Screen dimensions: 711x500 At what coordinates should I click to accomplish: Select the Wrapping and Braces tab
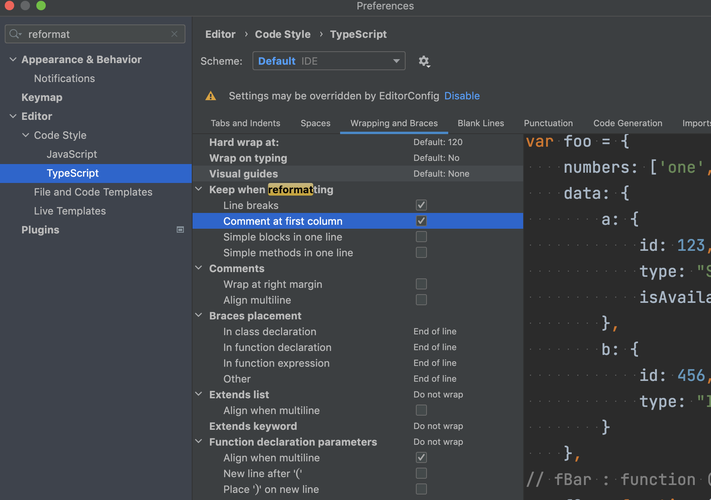click(x=394, y=123)
